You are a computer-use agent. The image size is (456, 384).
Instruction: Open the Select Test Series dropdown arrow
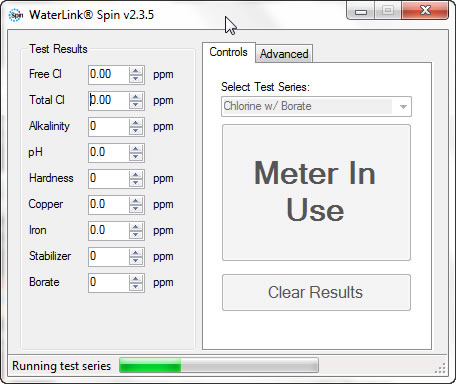[403, 107]
